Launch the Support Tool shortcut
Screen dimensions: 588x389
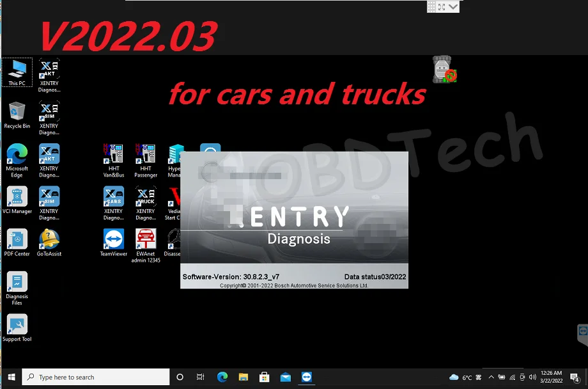[x=17, y=328]
